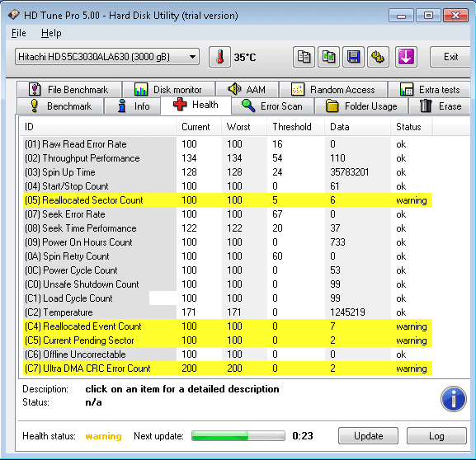The image size is (476, 460).
Task: Click the HD Tune app title icon
Action: [x=14, y=15]
